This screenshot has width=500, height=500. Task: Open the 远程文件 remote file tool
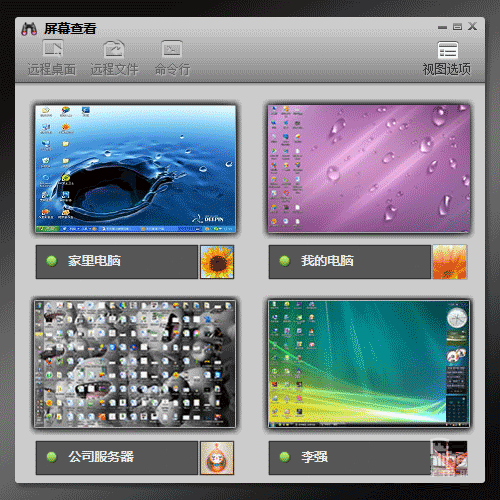[114, 58]
